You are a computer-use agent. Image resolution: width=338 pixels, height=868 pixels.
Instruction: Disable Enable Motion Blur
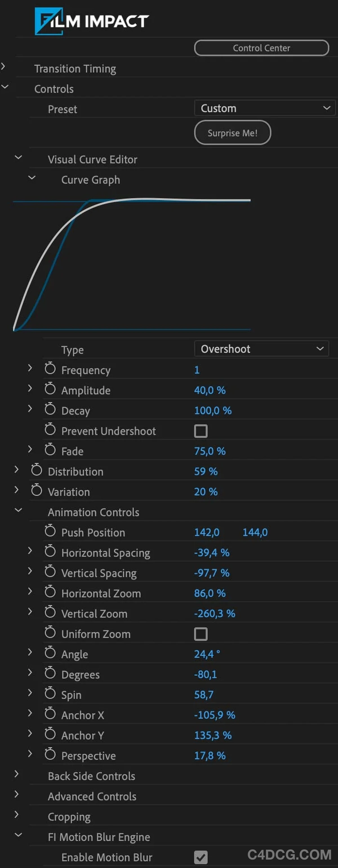tap(201, 858)
